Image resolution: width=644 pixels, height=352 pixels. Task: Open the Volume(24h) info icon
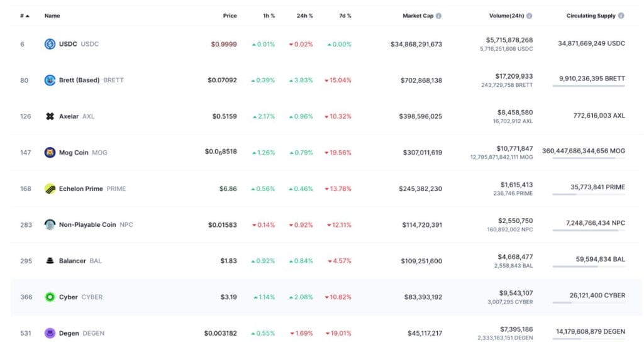[x=530, y=16]
